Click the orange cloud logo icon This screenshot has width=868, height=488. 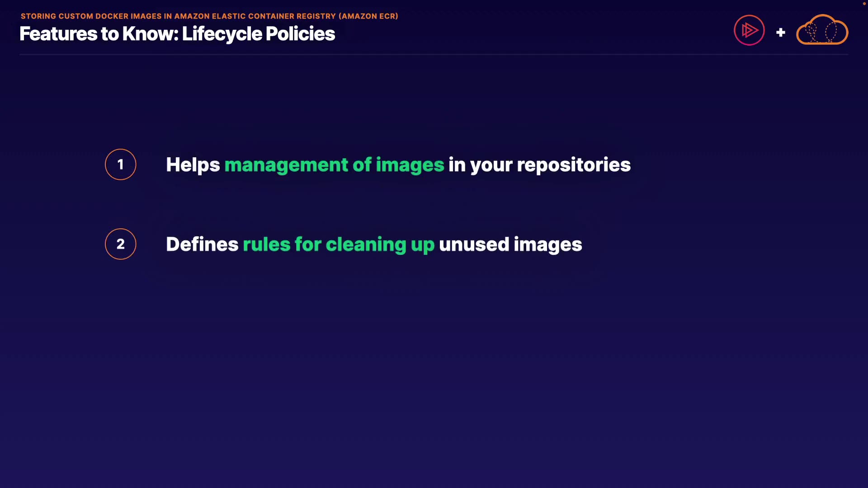(x=822, y=30)
